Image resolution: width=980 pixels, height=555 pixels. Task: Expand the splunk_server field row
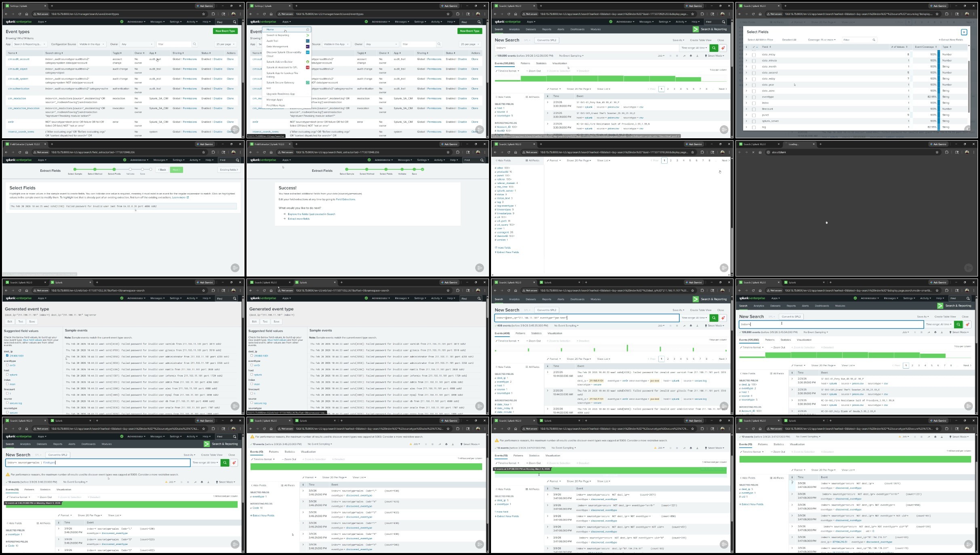(x=746, y=121)
